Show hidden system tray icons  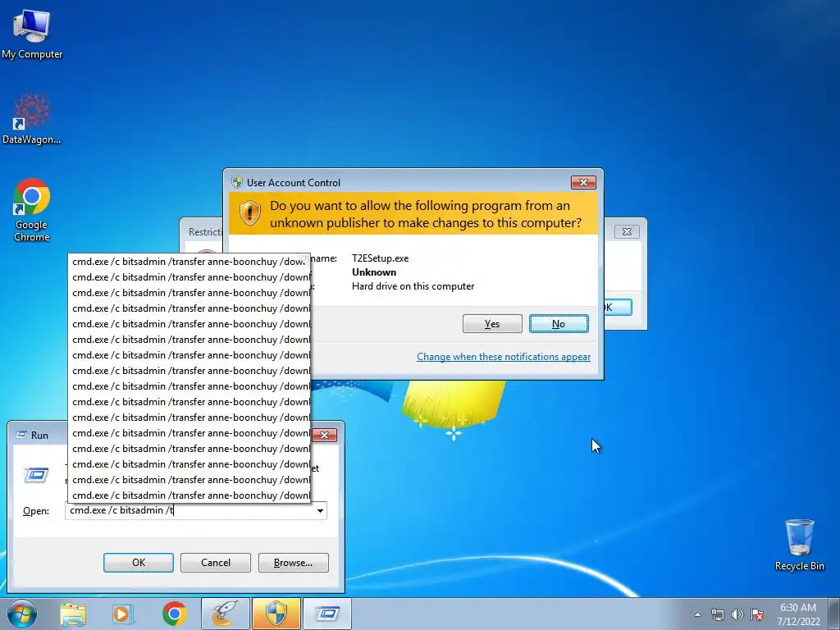697,614
